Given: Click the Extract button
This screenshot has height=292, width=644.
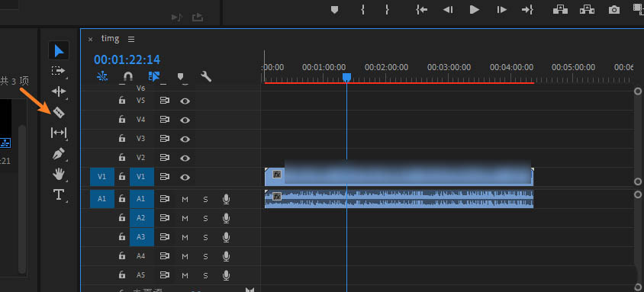Looking at the screenshot, I should click(x=587, y=9).
